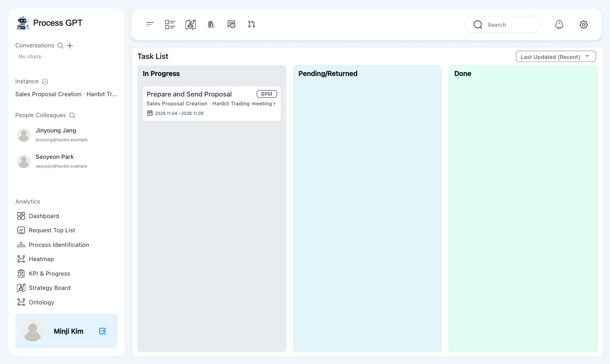
Task: Toggle the sidebar with the lines icon
Action: tap(149, 24)
